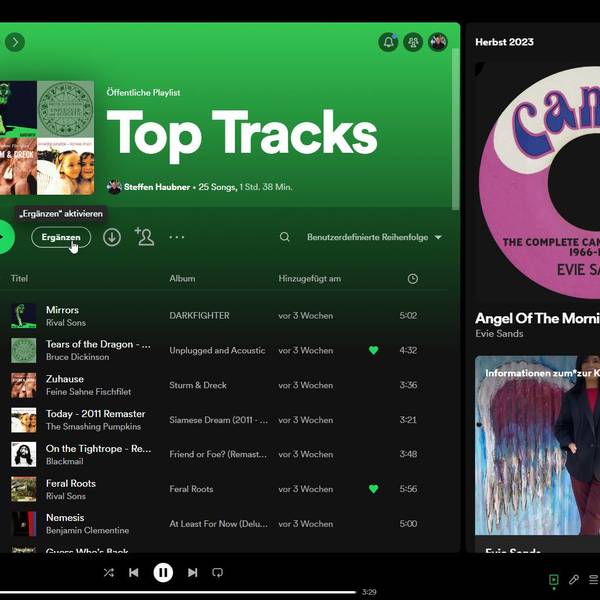The height and width of the screenshot is (600, 600).
Task: Sort by the Album column header
Action: click(182, 278)
